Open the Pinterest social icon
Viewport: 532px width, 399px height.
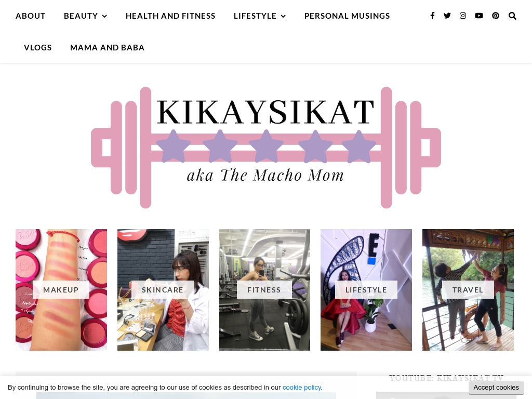[x=496, y=16]
